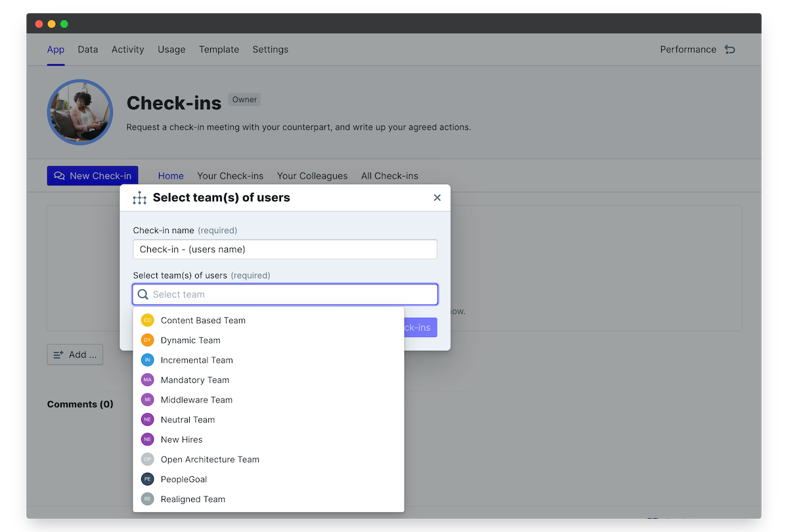
Task: Open Your Colleagues sub-tab
Action: tap(313, 176)
